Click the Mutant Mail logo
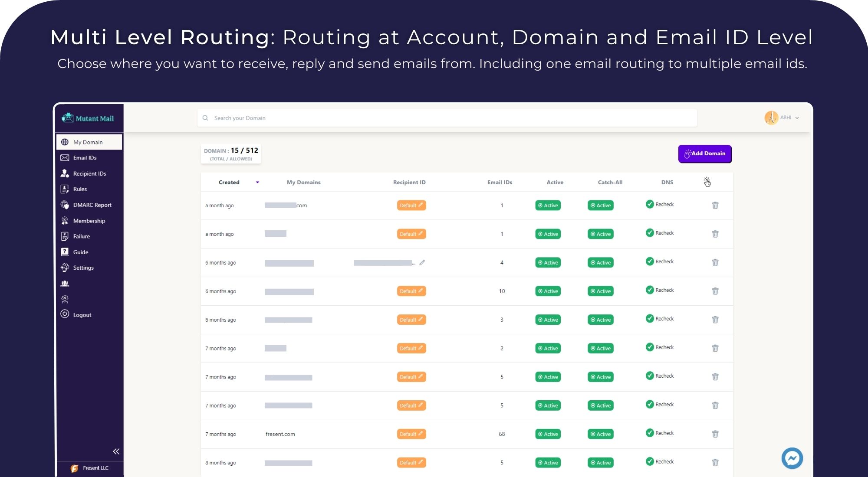The image size is (868, 477). click(x=89, y=118)
